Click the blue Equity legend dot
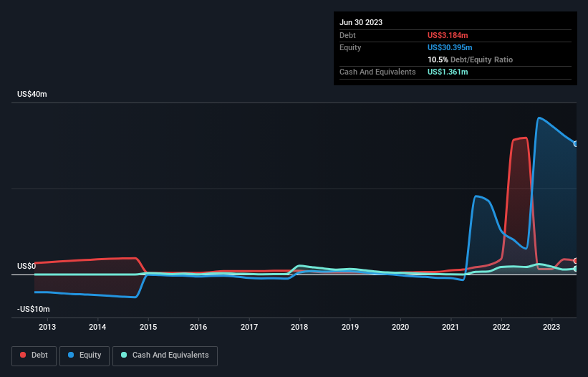The image size is (588, 377). click(71, 355)
